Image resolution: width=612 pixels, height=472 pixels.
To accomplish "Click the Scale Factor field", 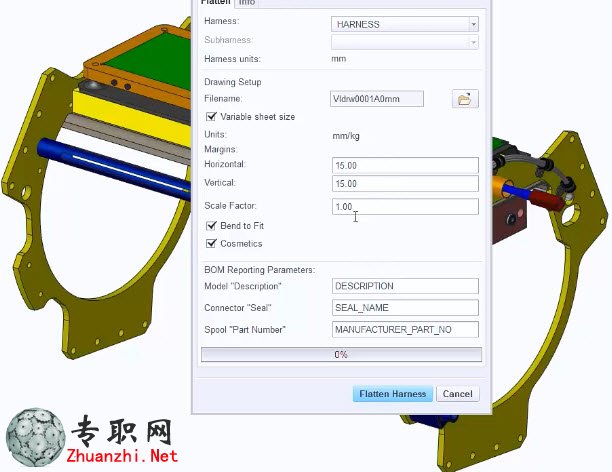I will point(405,207).
